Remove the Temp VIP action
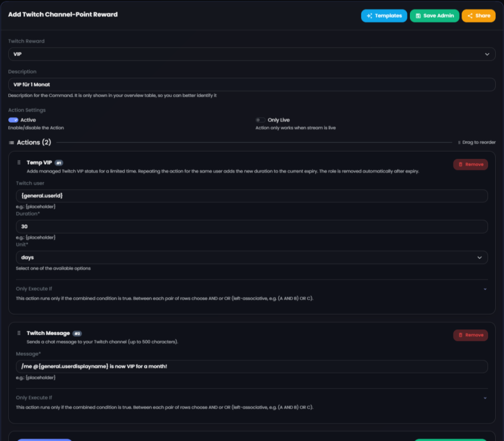Screen dimensions: 504x441 click(470, 164)
